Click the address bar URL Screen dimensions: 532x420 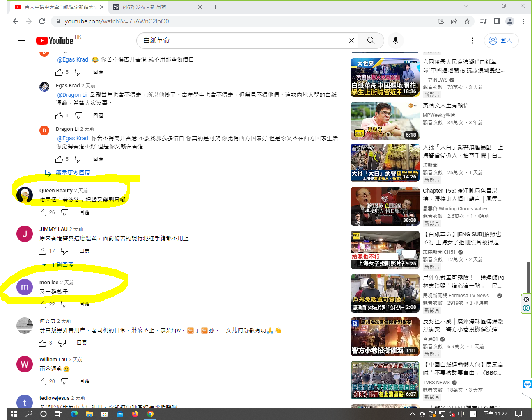117,21
